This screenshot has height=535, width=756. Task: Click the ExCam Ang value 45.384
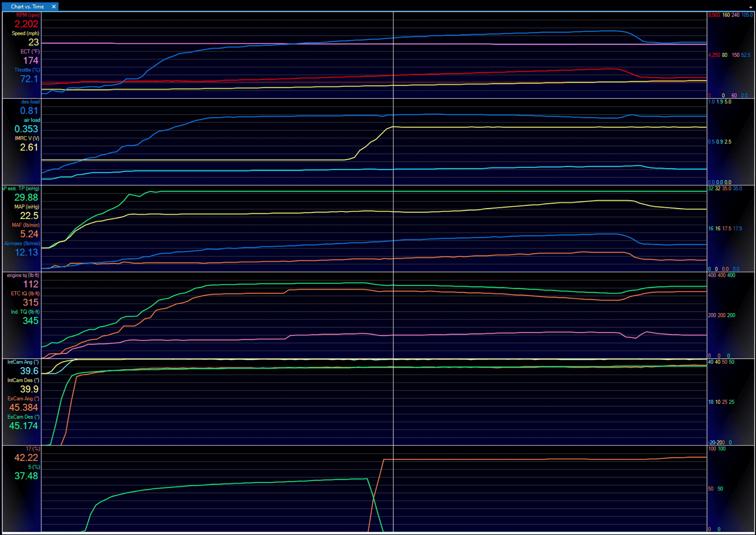pos(23,408)
